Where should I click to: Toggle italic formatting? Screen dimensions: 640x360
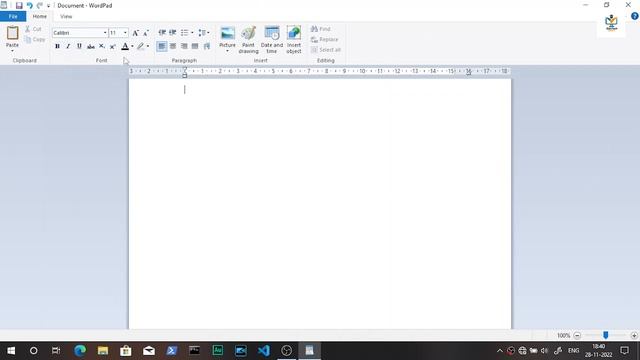pyautogui.click(x=68, y=46)
